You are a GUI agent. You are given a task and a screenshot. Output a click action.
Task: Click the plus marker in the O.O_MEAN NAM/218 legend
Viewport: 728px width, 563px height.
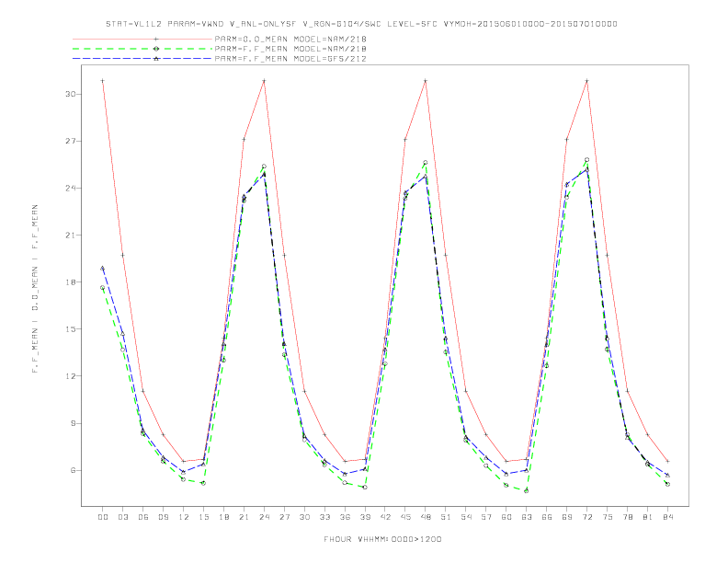pos(156,39)
